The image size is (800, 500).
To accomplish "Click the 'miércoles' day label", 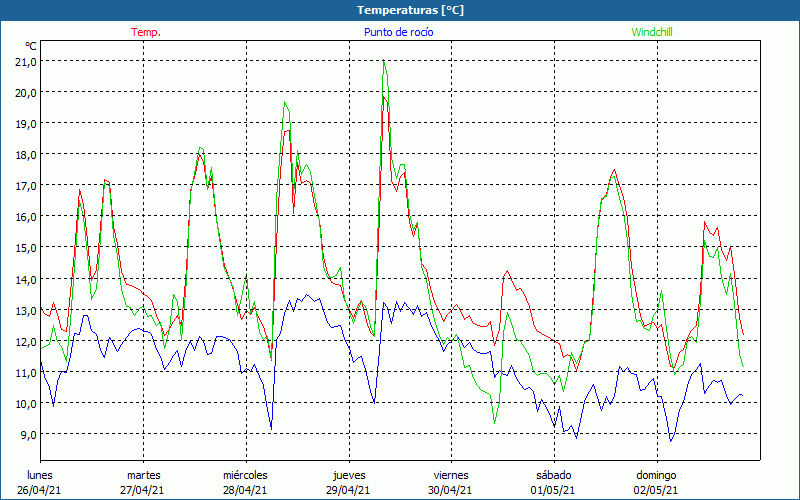I will pyautogui.click(x=245, y=475).
